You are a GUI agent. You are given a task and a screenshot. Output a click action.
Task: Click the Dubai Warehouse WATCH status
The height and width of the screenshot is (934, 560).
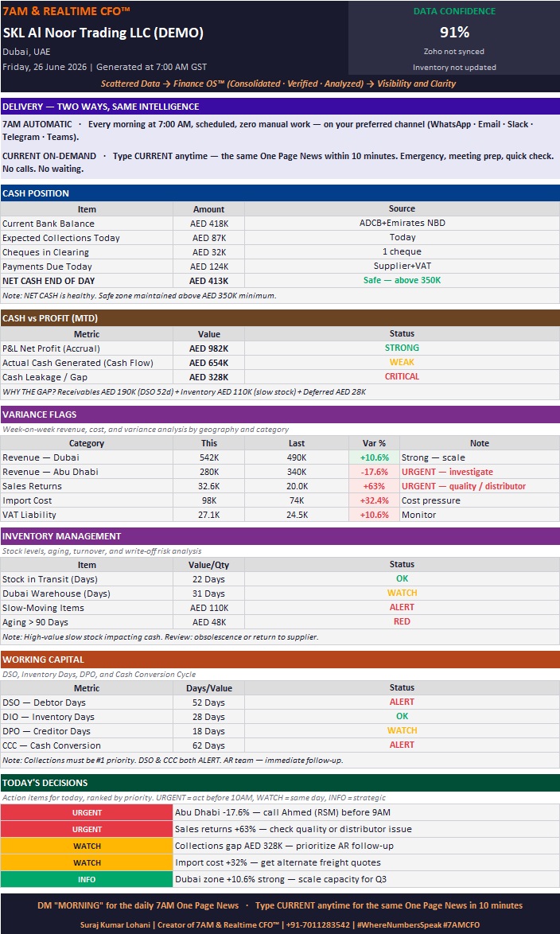tap(402, 593)
